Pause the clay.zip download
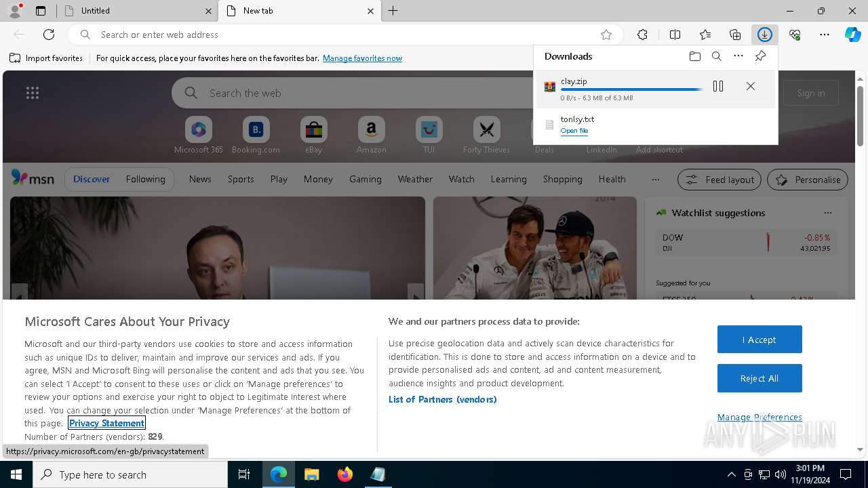Screen dimensions: 868x488 718,86
